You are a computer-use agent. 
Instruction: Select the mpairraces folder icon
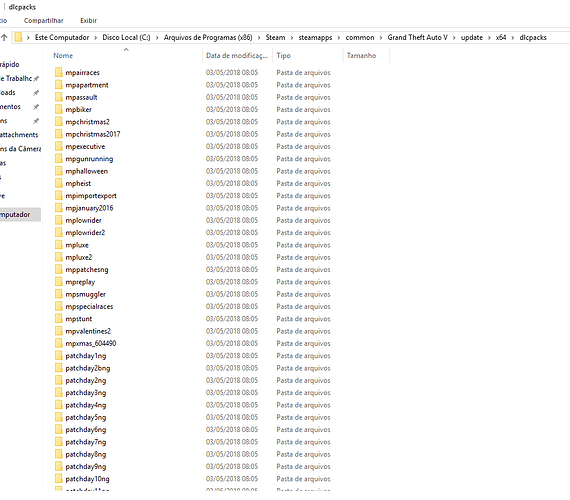(59, 72)
